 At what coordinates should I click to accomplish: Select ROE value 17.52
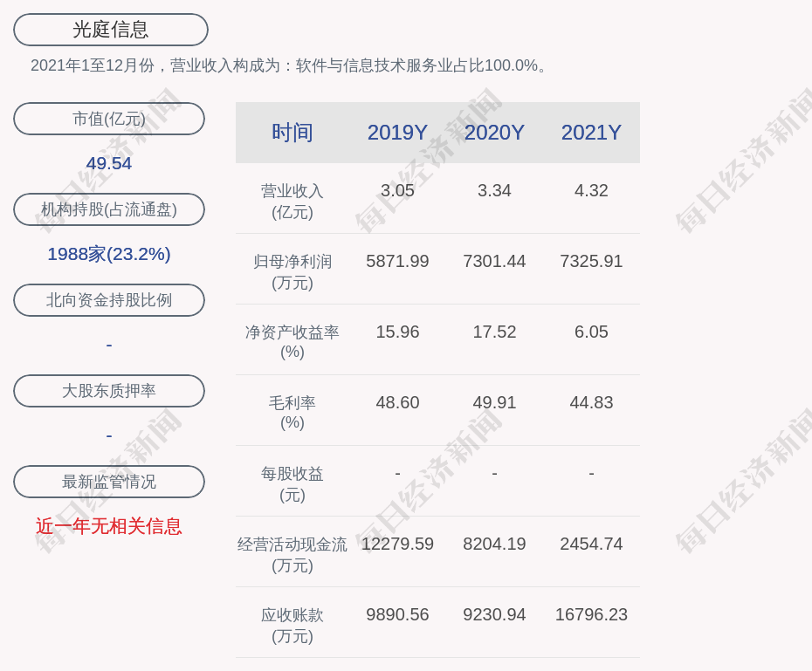click(x=494, y=332)
